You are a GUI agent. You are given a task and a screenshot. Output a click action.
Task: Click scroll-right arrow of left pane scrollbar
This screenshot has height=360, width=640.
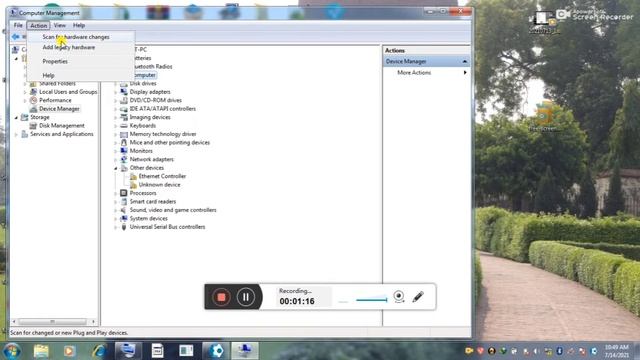(x=93, y=322)
